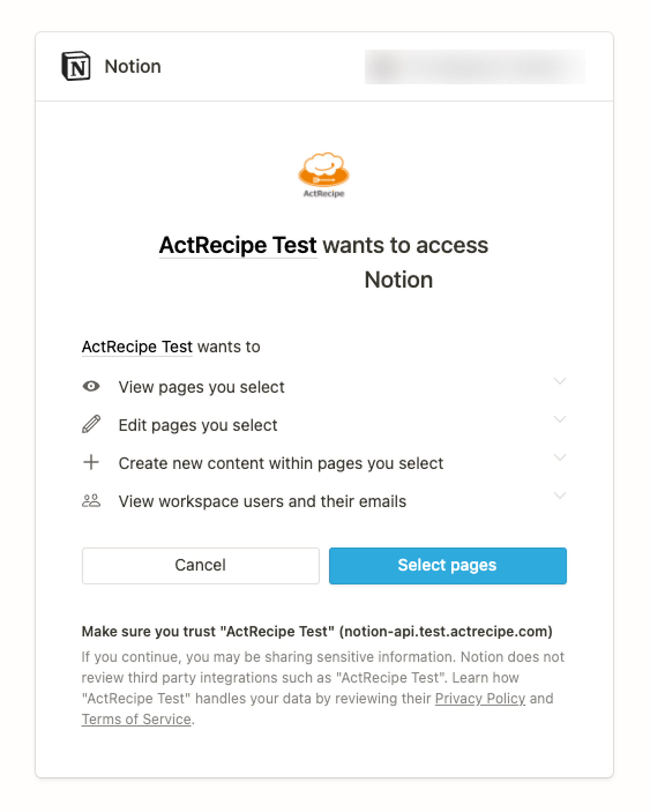The height and width of the screenshot is (812, 650).
Task: Click the Cancel button
Action: tap(201, 566)
